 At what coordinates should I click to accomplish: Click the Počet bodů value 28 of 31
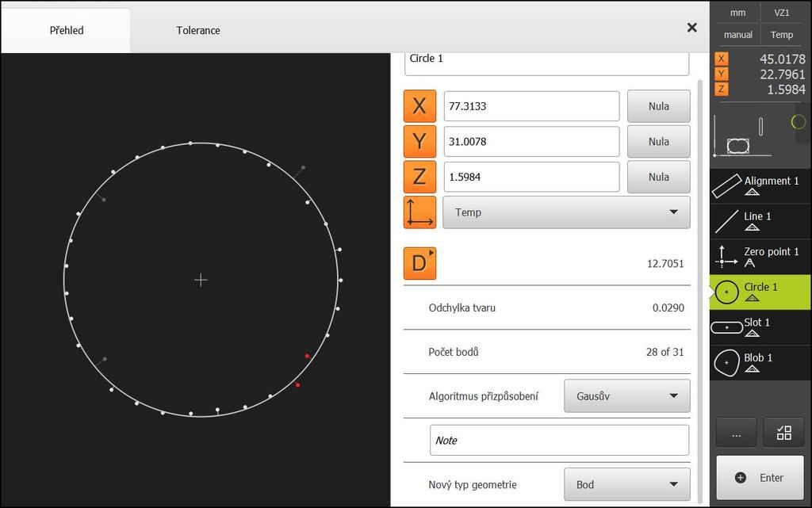[665, 352]
